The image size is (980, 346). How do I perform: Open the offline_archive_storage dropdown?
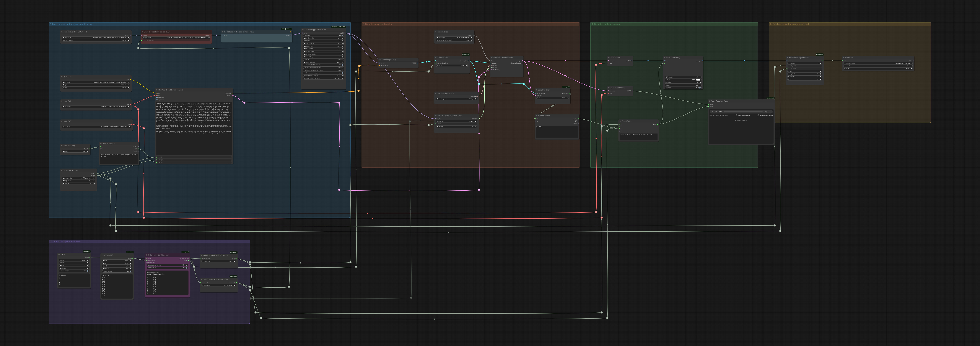[x=324, y=78]
